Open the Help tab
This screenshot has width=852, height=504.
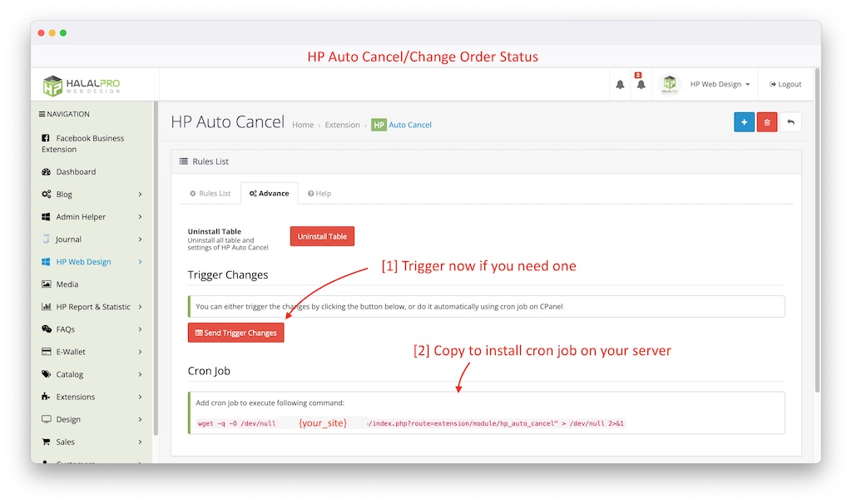coord(319,192)
